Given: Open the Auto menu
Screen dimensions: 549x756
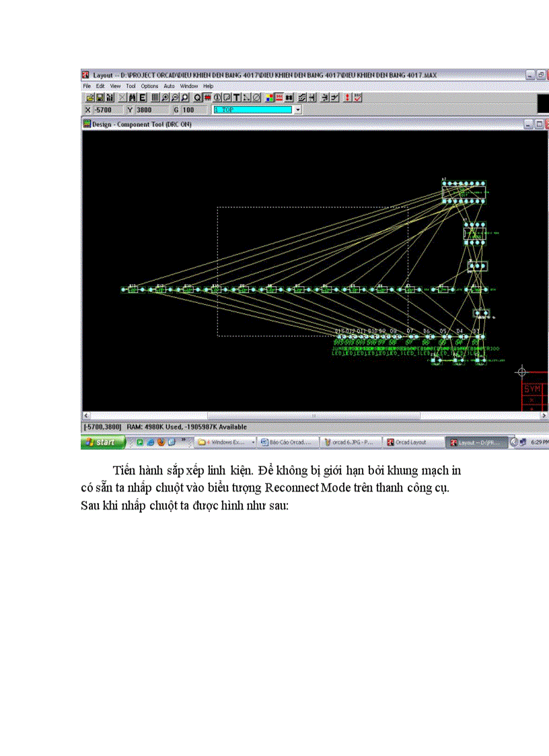Looking at the screenshot, I should (169, 86).
